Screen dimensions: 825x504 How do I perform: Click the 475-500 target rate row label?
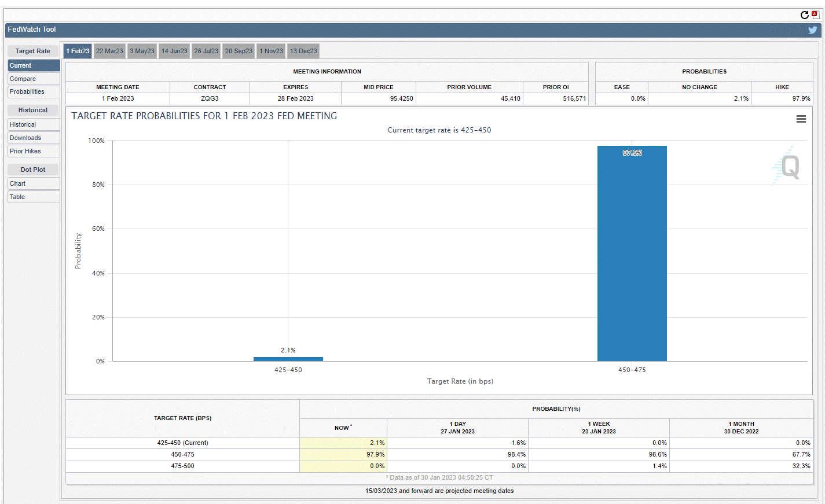(x=182, y=466)
